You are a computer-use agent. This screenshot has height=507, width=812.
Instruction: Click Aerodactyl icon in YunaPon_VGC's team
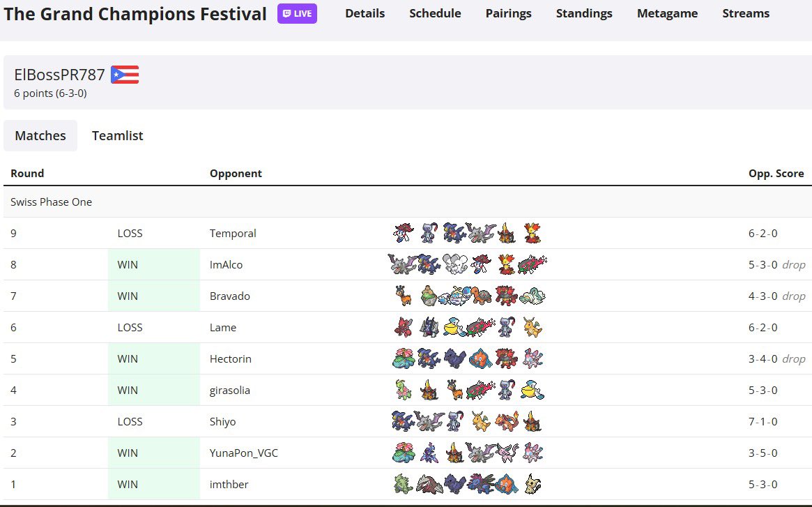tap(480, 453)
